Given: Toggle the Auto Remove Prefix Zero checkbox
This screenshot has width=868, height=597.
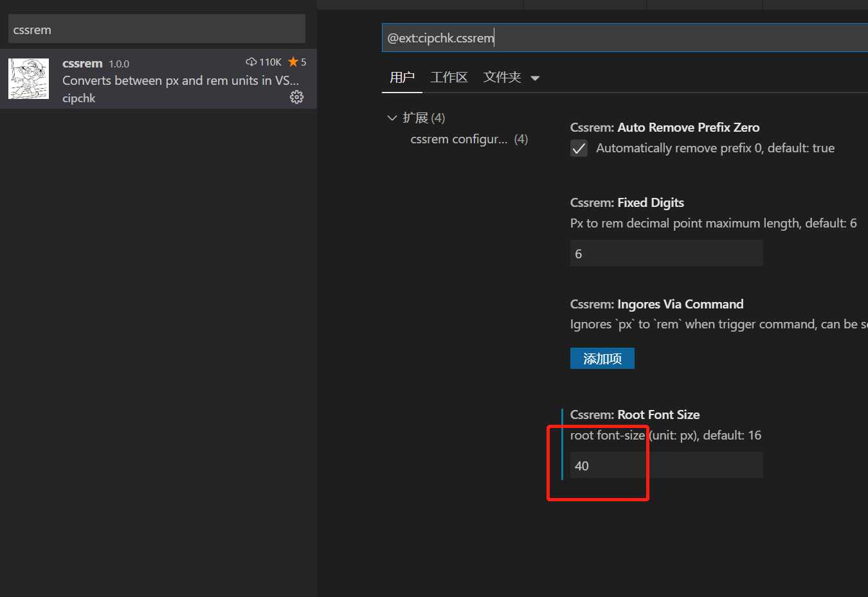Looking at the screenshot, I should tap(579, 148).
